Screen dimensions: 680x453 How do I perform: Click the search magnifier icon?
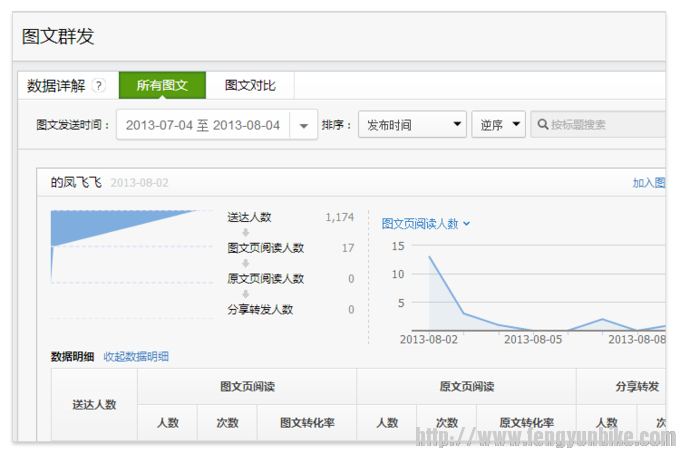pyautogui.click(x=543, y=125)
